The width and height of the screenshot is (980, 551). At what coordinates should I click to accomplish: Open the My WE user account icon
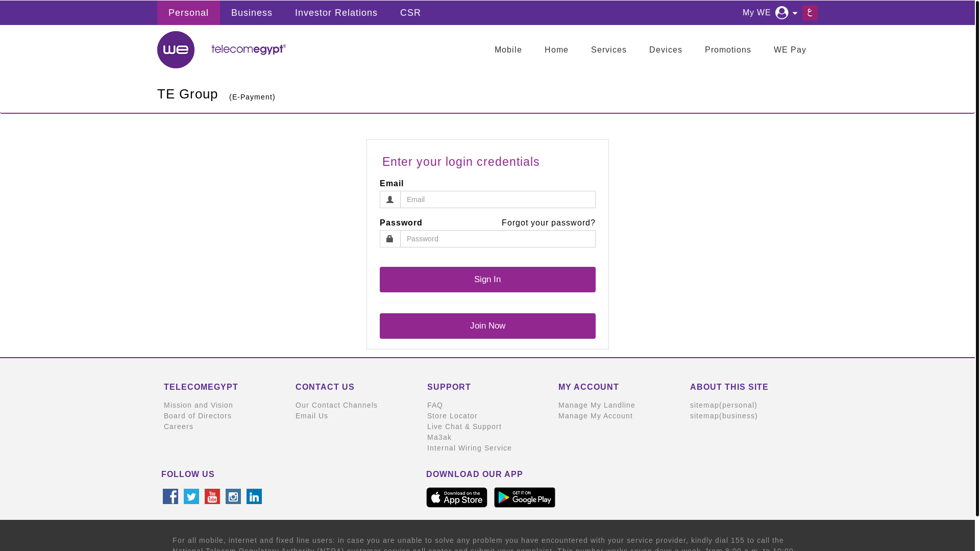pos(781,13)
